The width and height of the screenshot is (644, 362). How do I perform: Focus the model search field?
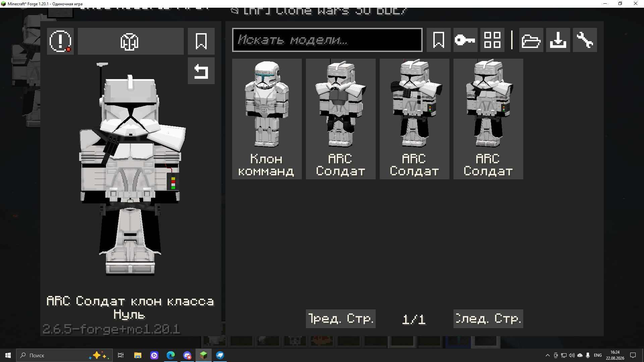[327, 40]
